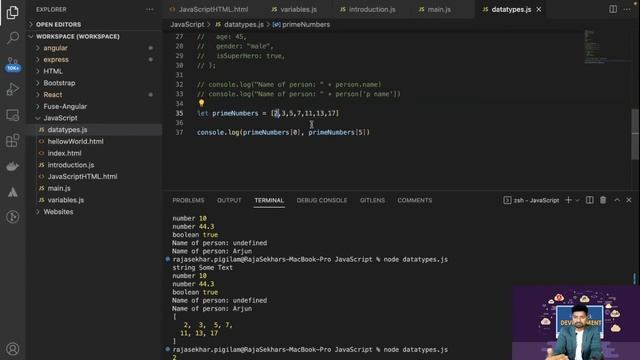
Task: Select the Terminal panel tab
Action: point(269,200)
